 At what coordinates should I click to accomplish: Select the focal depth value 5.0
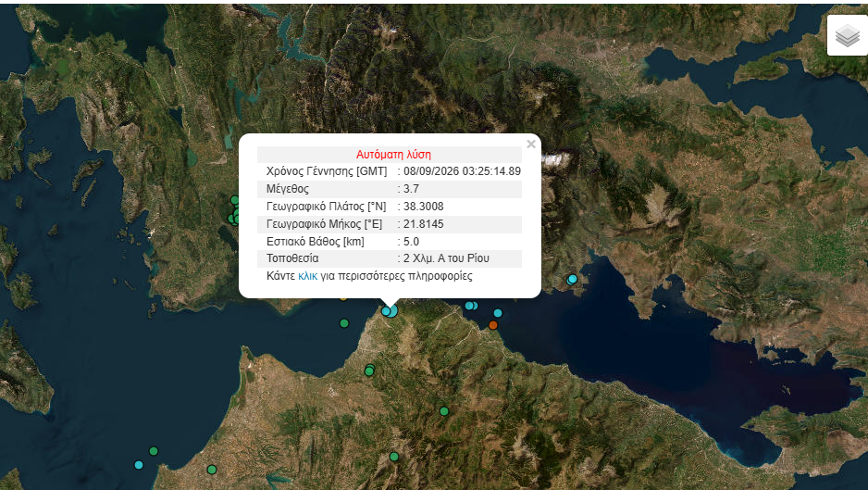411,242
